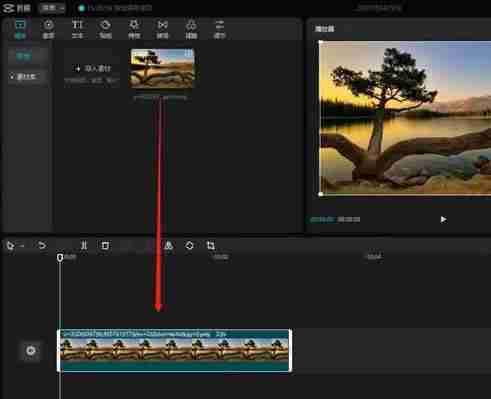Click the Mirror flip tool icon
The height and width of the screenshot is (399, 491).
pyautogui.click(x=169, y=246)
